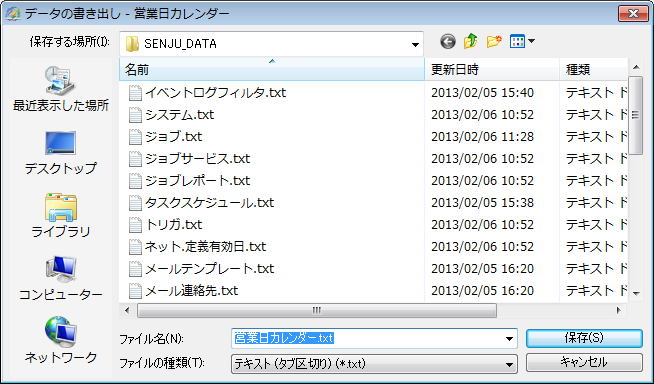Click file icon next to システム.txt
654x384 pixels.
click(135, 115)
